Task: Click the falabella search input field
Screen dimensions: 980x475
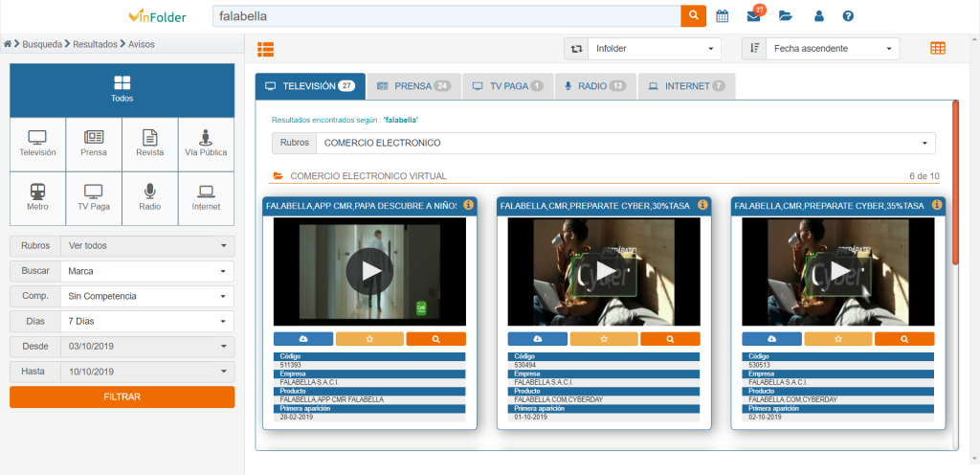Action: tap(446, 16)
